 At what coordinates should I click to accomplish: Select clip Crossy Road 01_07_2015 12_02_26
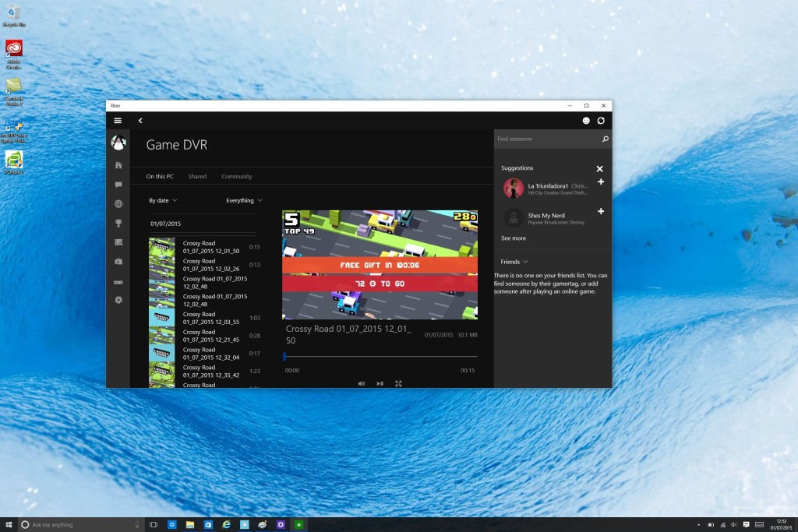click(205, 265)
